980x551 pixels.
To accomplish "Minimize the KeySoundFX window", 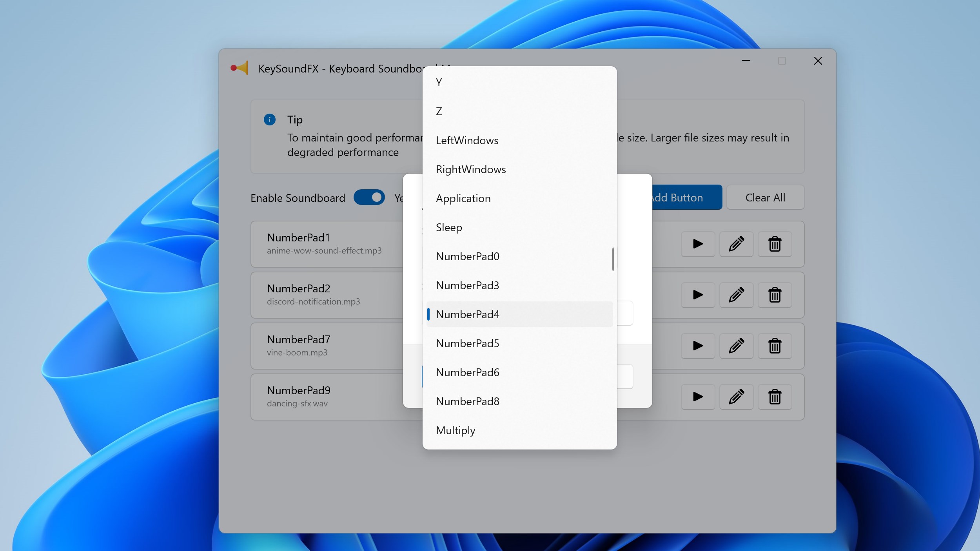I will coord(746,61).
